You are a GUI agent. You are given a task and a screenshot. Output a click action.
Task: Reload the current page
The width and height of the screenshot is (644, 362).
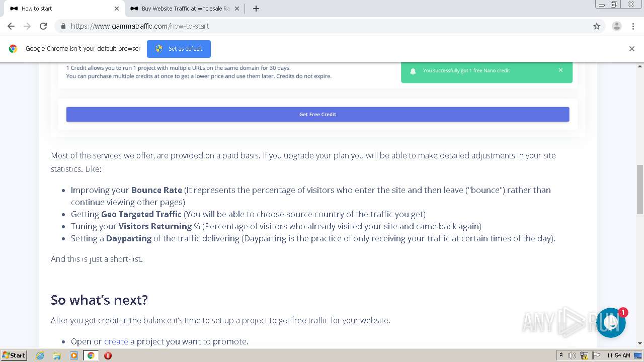coord(43,26)
